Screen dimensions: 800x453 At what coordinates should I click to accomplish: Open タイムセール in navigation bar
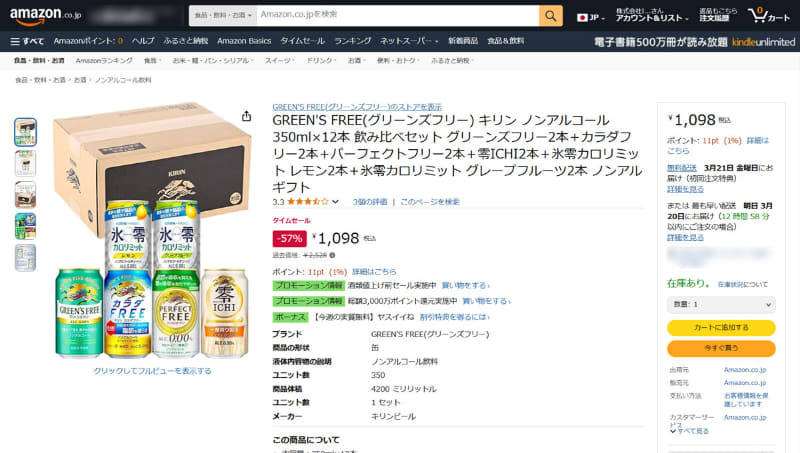point(302,41)
